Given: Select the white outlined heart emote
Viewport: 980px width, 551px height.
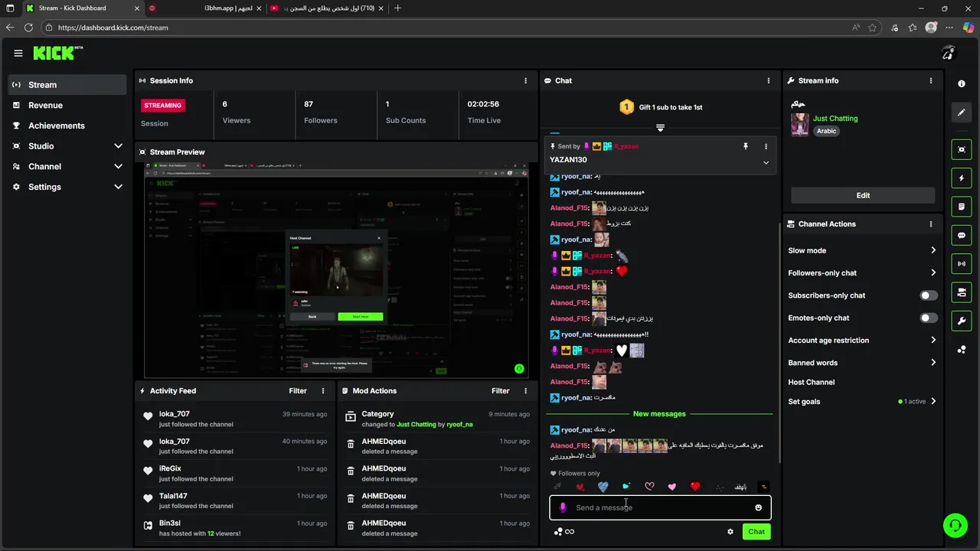Looking at the screenshot, I should 649,487.
